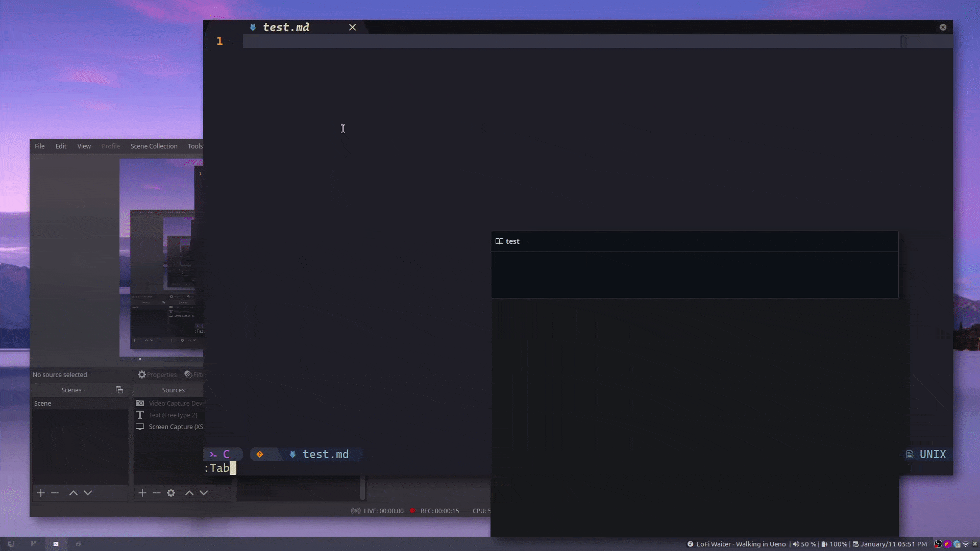Open the terminal workspace icon in taskbar
This screenshot has height=551, width=980.
(56, 544)
